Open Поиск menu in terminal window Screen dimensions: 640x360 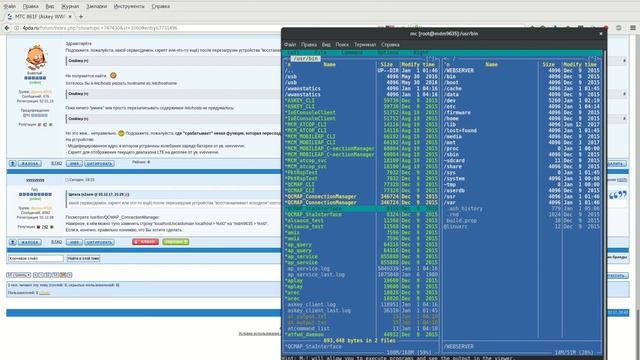[x=342, y=44]
